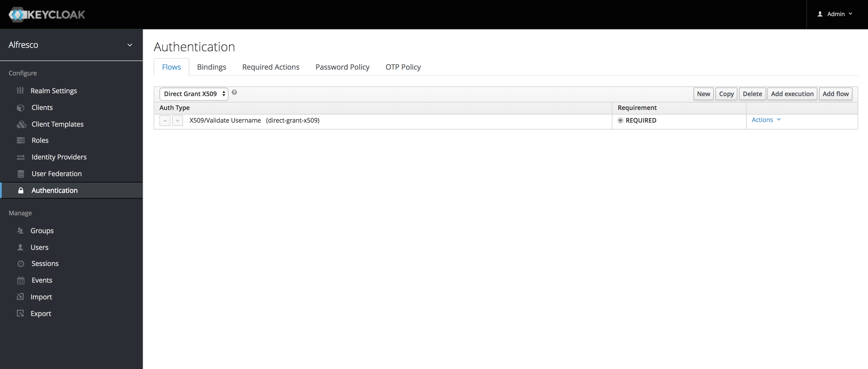This screenshot has width=868, height=369.
Task: Open the Direct Grant X509 dropdown
Action: [x=193, y=94]
